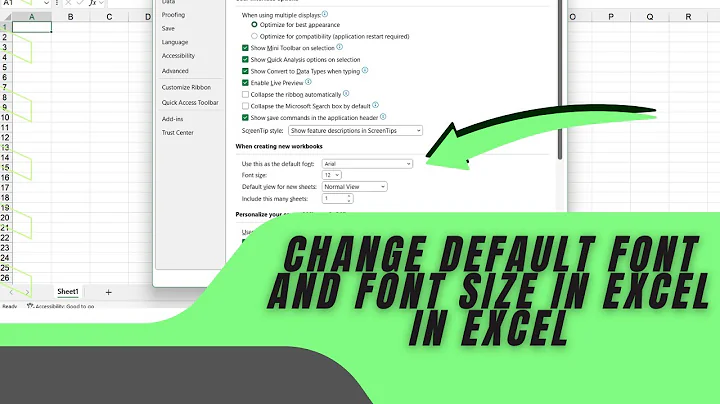Open Trust Center category
This screenshot has height=404, width=720.
(177, 133)
